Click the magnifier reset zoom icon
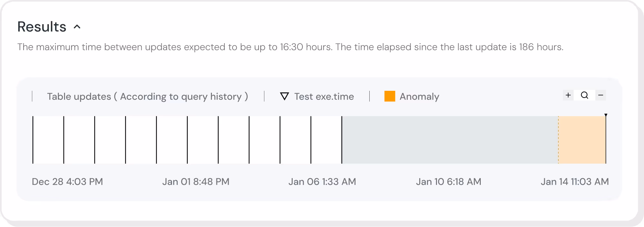The height and width of the screenshot is (227, 644). click(584, 95)
